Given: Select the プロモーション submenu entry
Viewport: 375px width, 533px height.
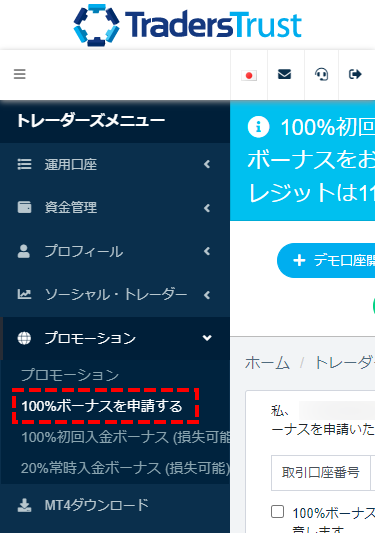Looking at the screenshot, I should click(x=70, y=375).
